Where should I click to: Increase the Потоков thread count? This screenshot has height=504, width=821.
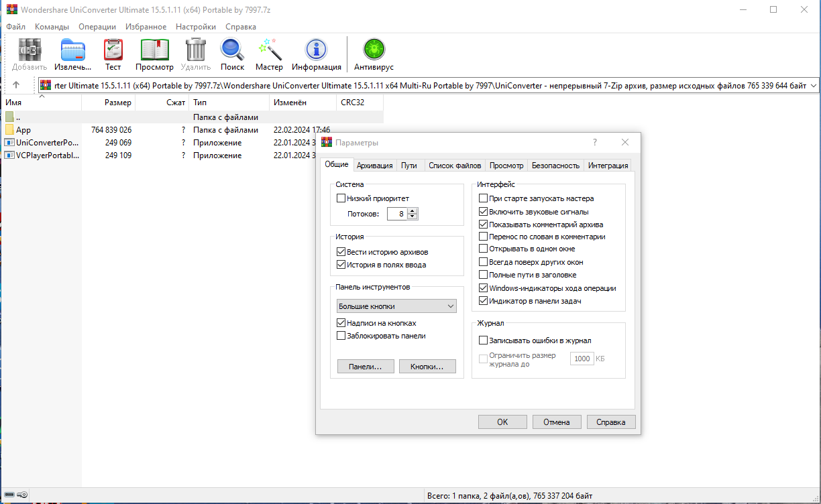413,210
